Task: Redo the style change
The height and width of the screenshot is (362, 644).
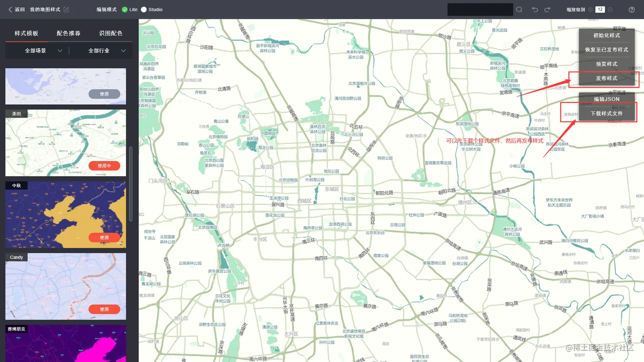Action: point(547,9)
